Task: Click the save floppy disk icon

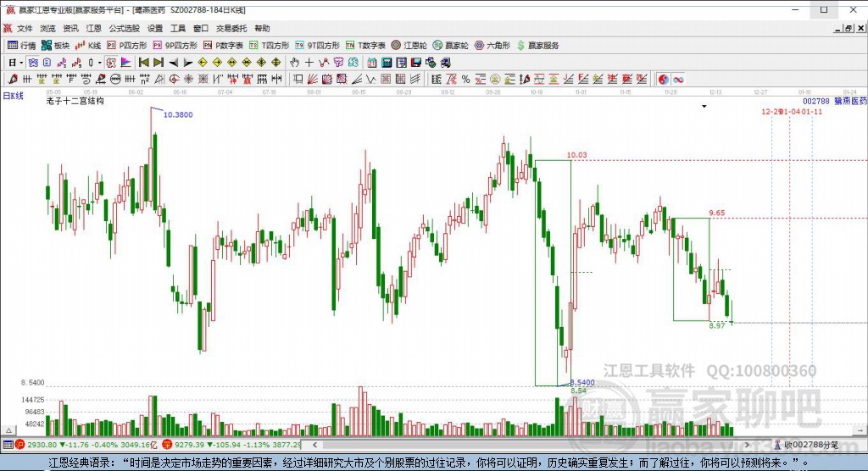Action: click(416, 63)
